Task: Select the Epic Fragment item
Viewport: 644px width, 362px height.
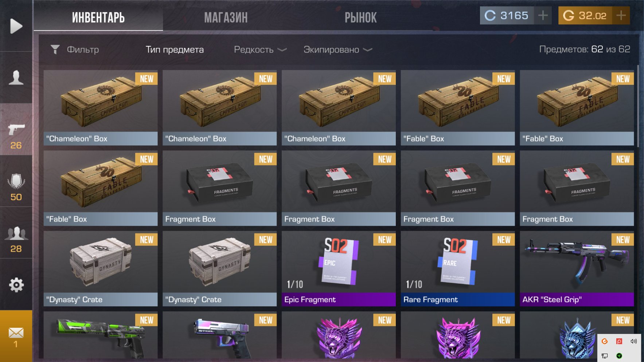Action: [x=339, y=269]
